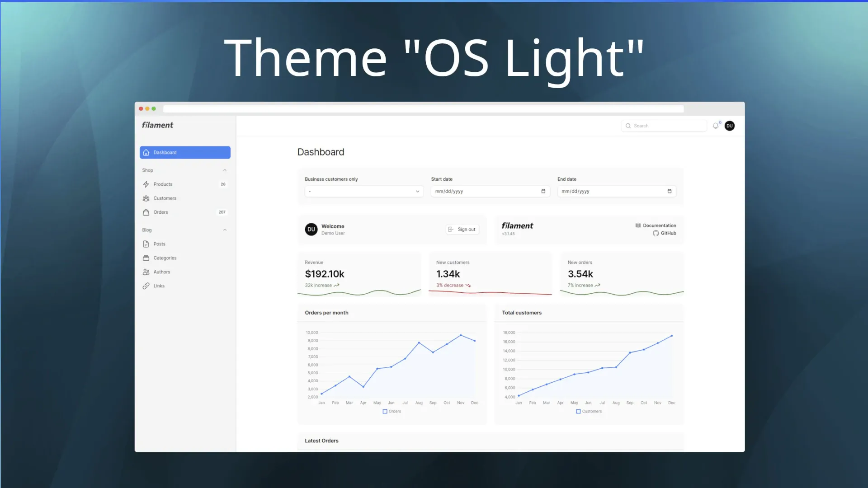This screenshot has width=868, height=488.
Task: Click the Authors icon in the Blog group
Action: (146, 272)
